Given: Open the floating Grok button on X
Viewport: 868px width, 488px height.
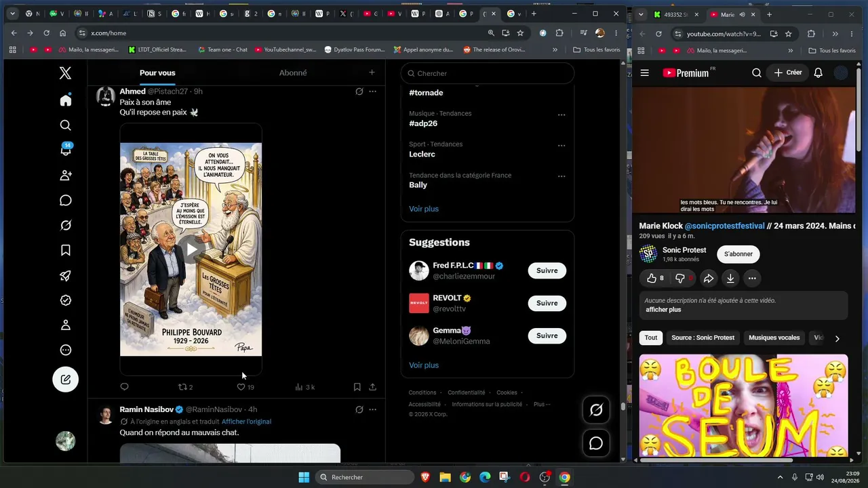Looking at the screenshot, I should point(596,410).
